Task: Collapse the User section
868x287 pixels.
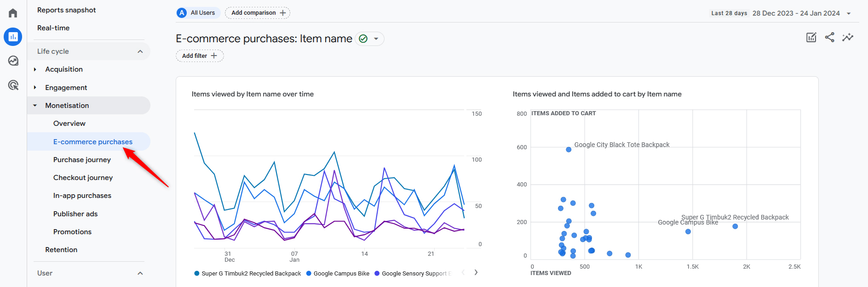Action: (140, 273)
